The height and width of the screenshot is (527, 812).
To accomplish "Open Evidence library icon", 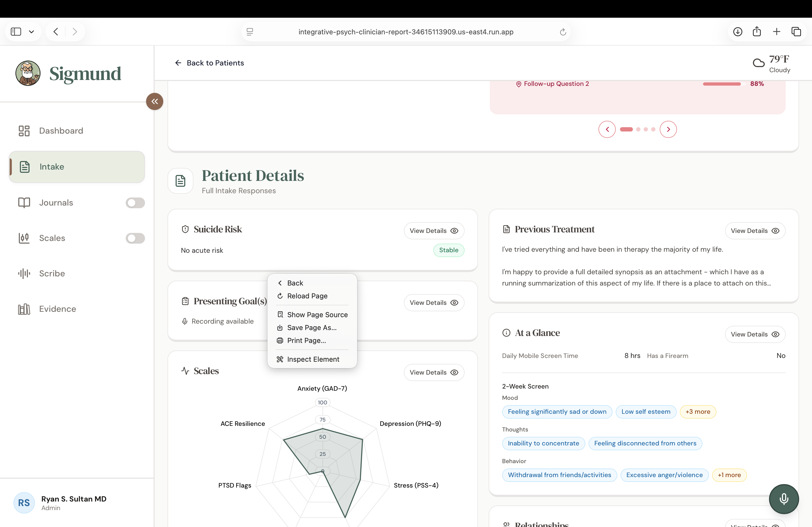I will click(x=24, y=309).
